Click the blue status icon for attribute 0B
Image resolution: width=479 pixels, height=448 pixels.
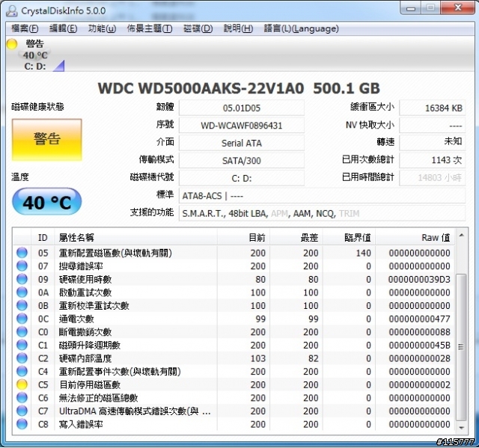coord(22,305)
